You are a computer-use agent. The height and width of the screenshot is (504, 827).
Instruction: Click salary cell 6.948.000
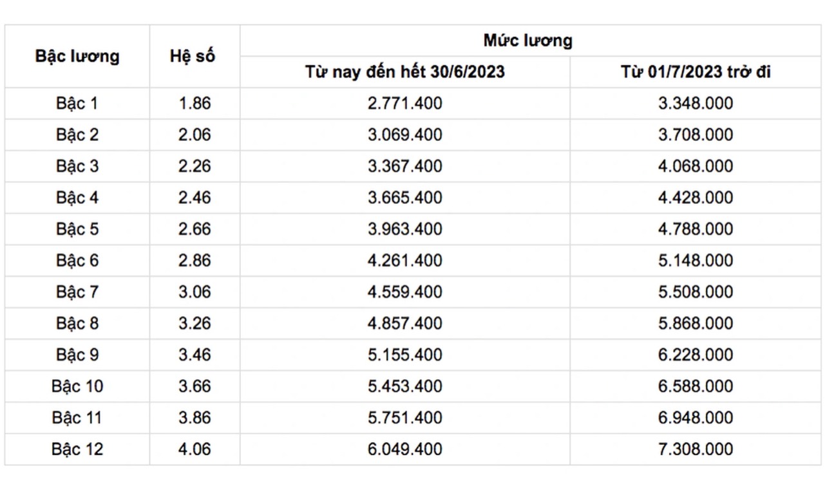696,418
